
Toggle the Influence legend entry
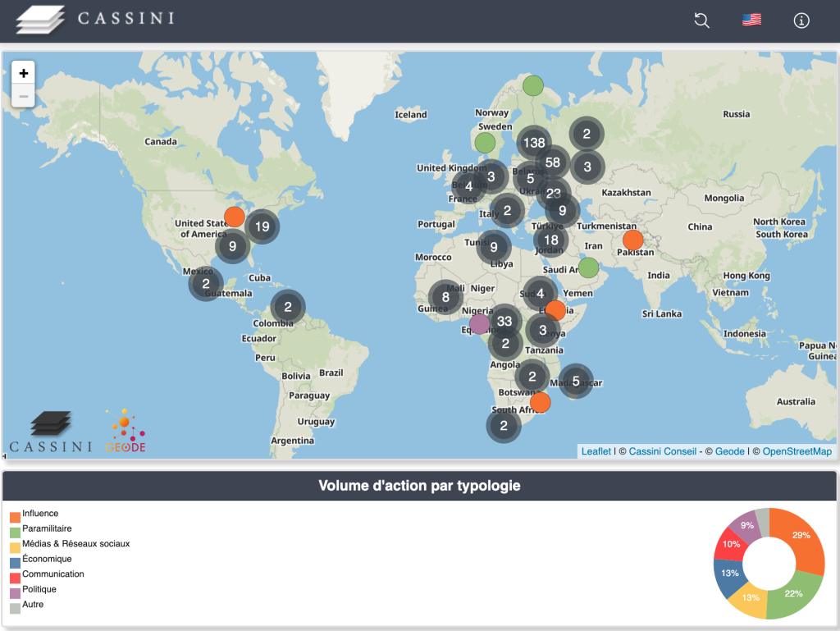(x=37, y=514)
